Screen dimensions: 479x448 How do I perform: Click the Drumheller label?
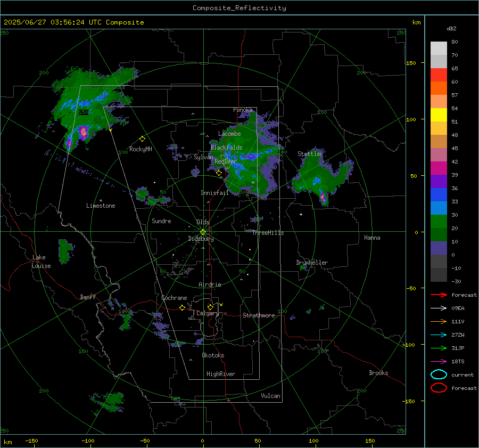(x=312, y=263)
